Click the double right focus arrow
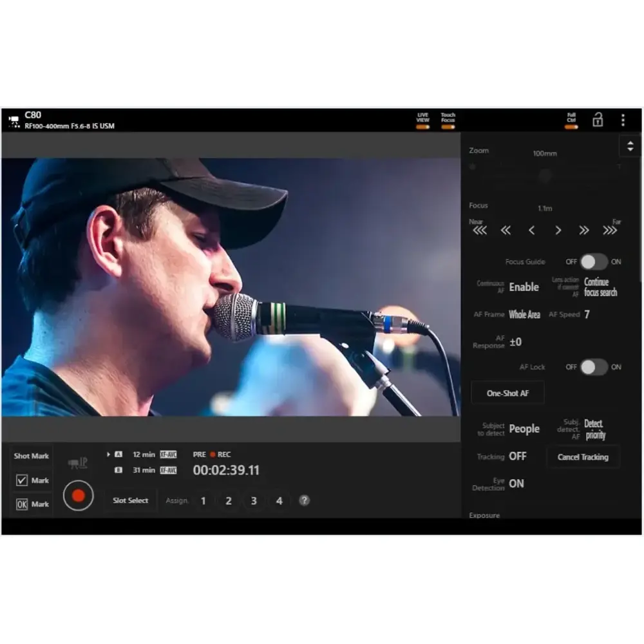Image resolution: width=644 pixels, height=644 pixels. click(583, 231)
